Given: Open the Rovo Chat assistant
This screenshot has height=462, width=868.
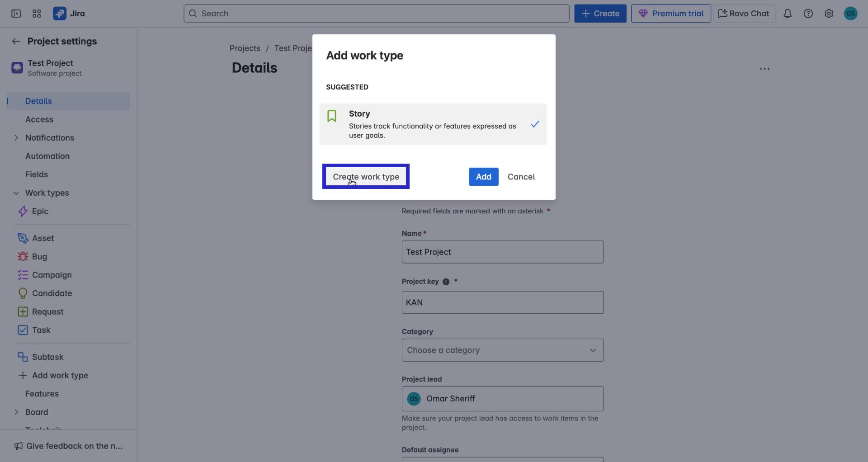Looking at the screenshot, I should 743,13.
